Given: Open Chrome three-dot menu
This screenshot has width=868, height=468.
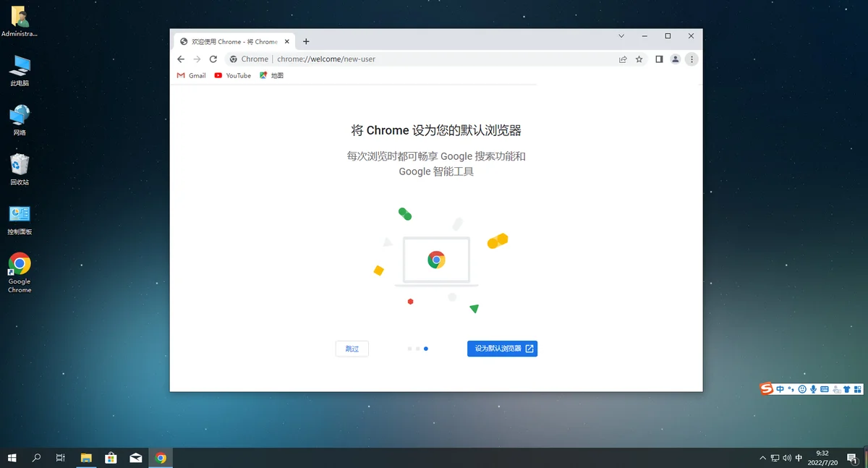Looking at the screenshot, I should click(692, 59).
